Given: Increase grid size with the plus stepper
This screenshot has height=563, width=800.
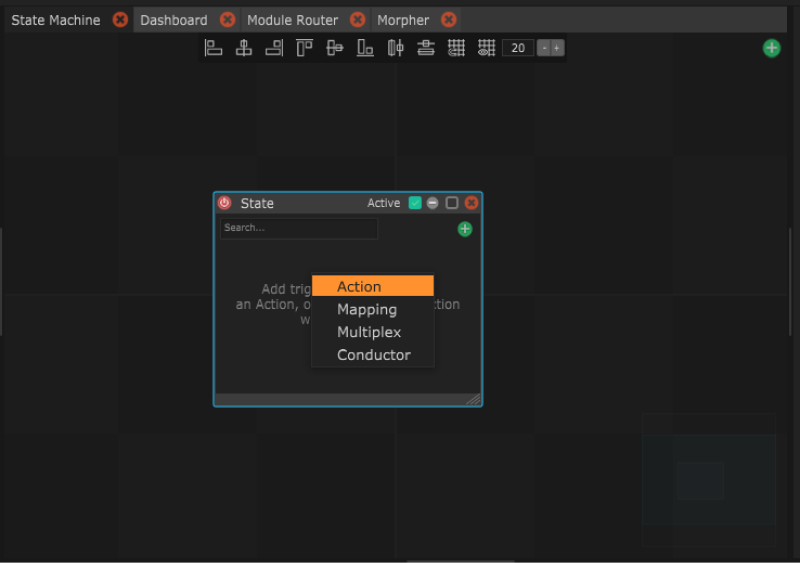Looking at the screenshot, I should (557, 48).
